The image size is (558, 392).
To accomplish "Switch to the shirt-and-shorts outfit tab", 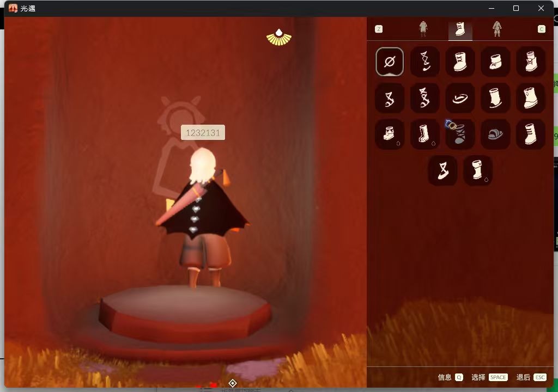I will [423, 29].
